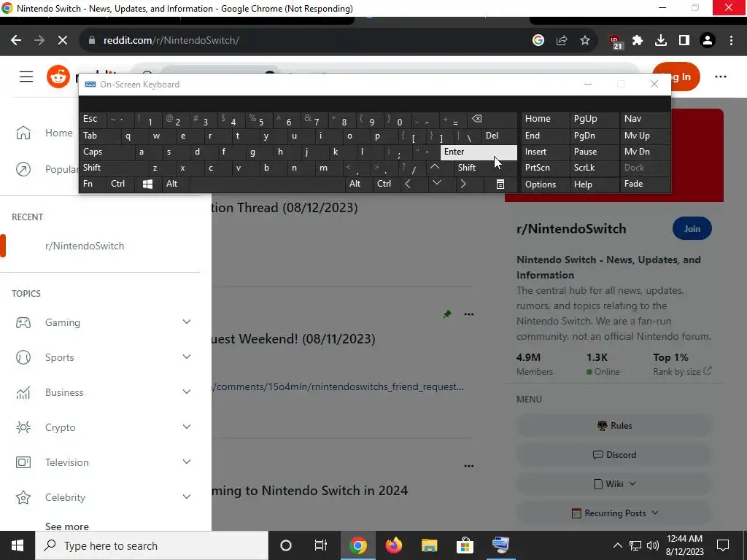Click the context menu key on keyboard
Viewport: 747px width, 560px height.
500,184
